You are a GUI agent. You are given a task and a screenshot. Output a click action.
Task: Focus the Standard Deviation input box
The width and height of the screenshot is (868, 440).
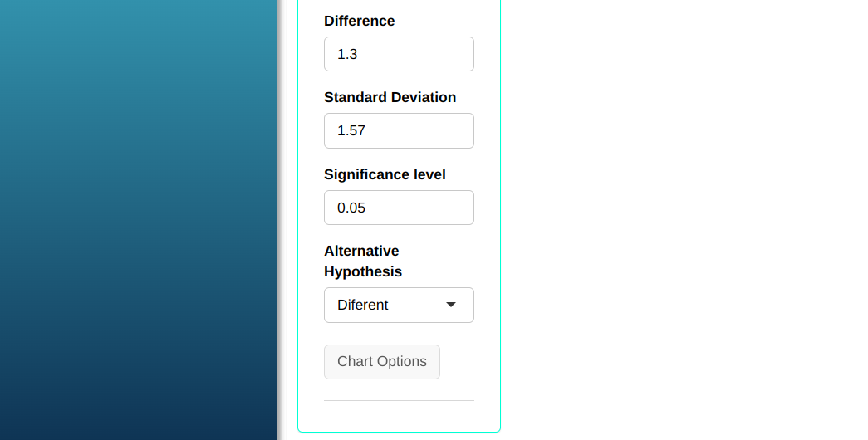tap(399, 130)
